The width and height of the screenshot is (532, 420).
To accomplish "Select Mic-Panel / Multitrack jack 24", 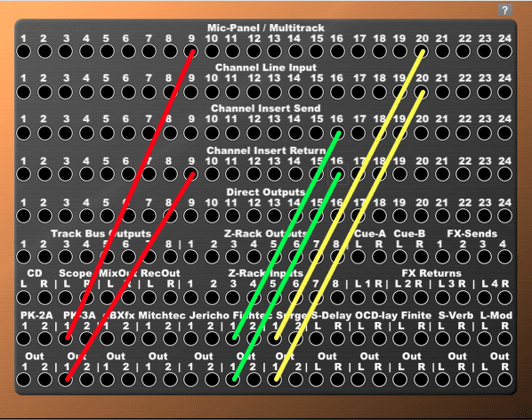I will pos(504,52).
